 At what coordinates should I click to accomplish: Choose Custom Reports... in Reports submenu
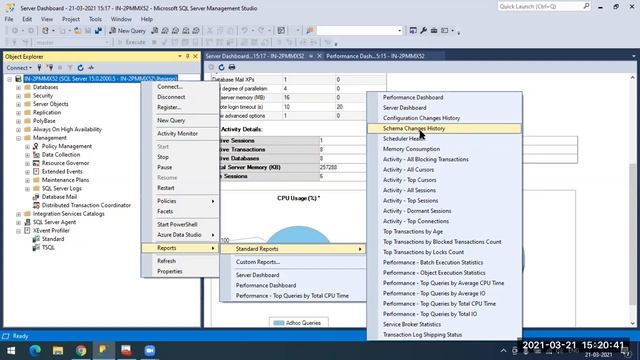pos(293,262)
